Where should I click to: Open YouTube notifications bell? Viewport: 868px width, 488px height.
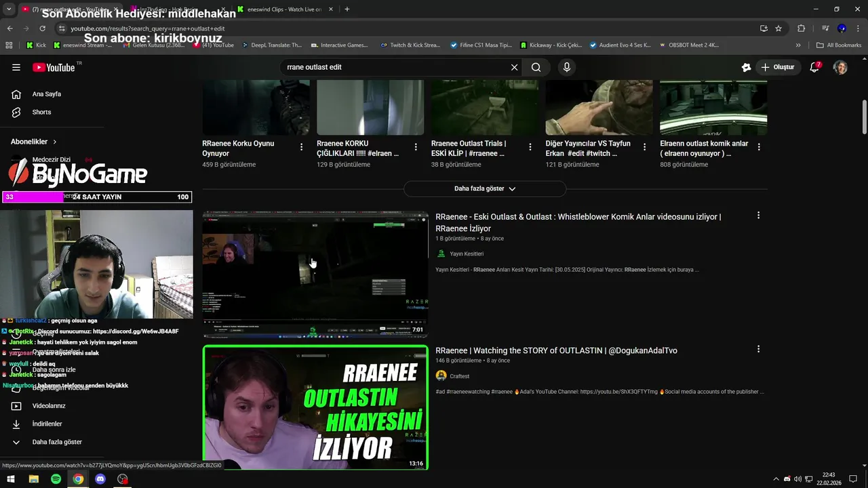[815, 67]
